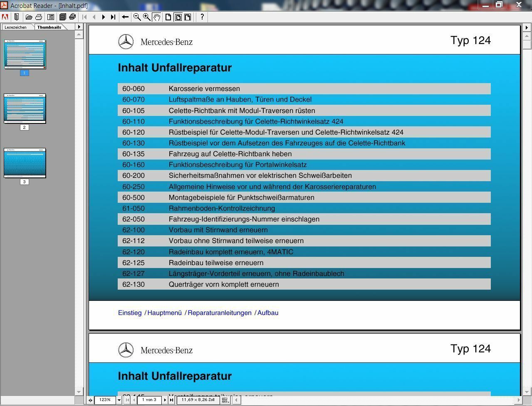Go to next page from top toolbar
532x406 pixels.
point(104,17)
